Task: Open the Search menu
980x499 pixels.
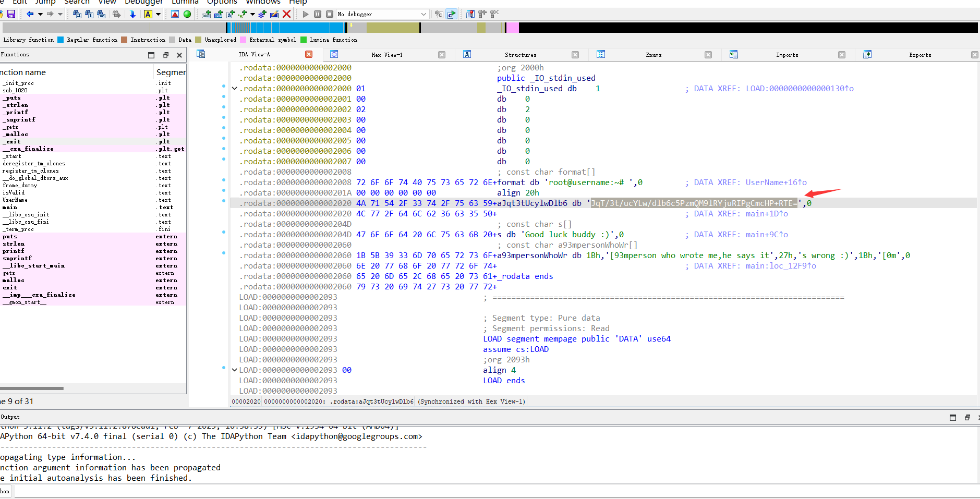Action: point(77,2)
